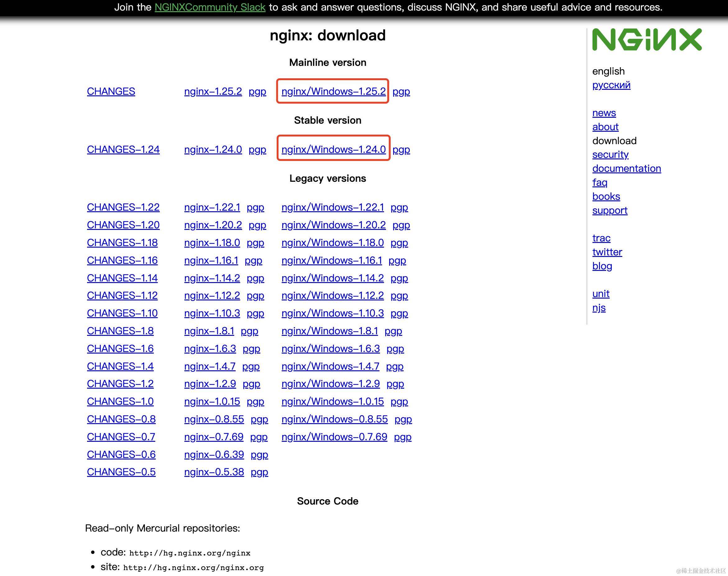
Task: Open pgp link beside nginx/Windows-0.7.69
Action: pos(403,437)
